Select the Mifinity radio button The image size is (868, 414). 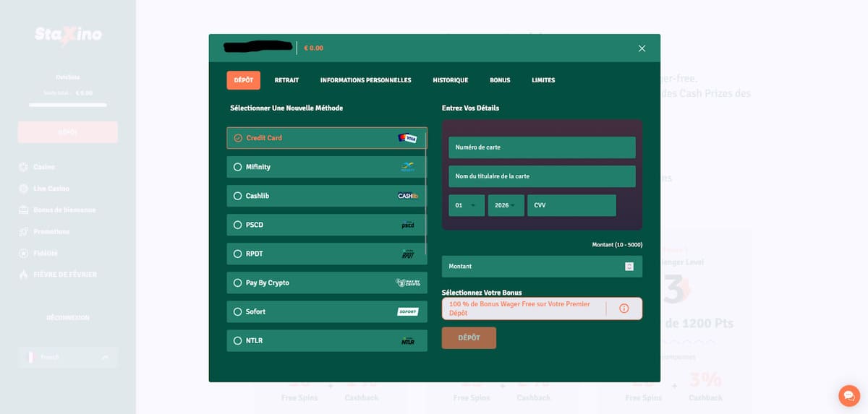pyautogui.click(x=237, y=167)
